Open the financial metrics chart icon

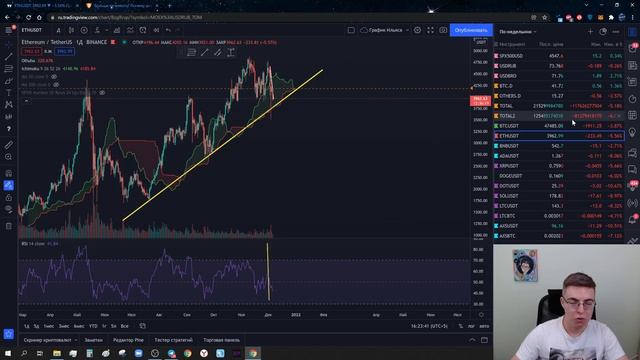coord(117,30)
